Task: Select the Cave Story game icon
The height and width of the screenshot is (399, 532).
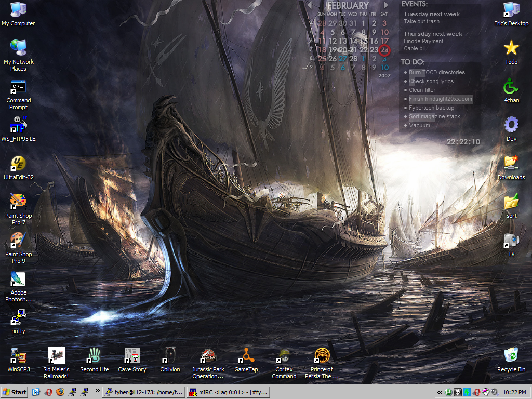Action: click(132, 360)
